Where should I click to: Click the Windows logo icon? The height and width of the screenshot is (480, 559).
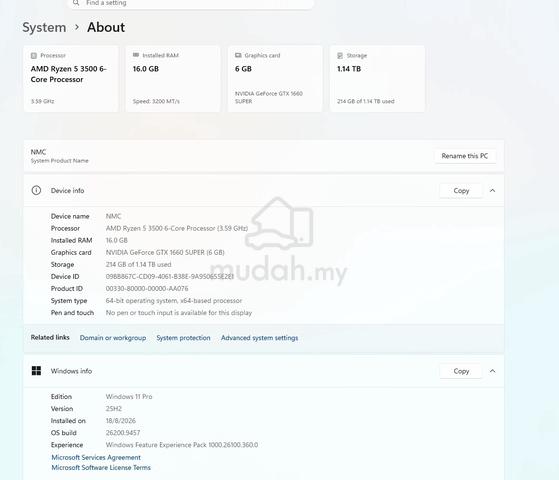tap(36, 371)
